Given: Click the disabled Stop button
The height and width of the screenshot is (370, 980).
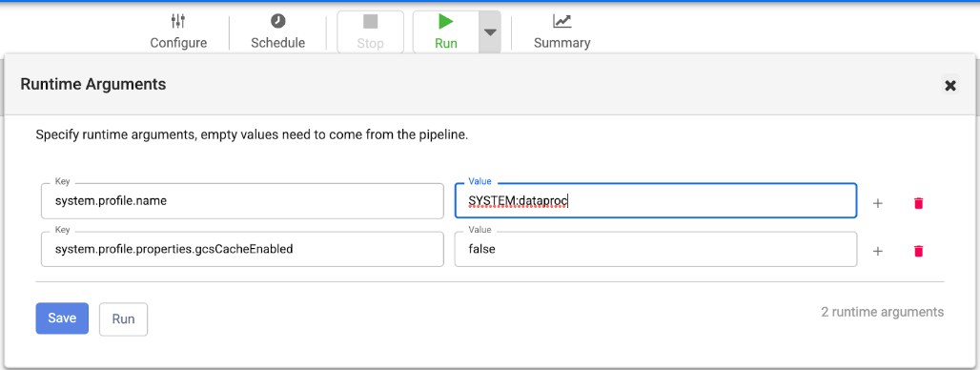Looking at the screenshot, I should point(371,31).
